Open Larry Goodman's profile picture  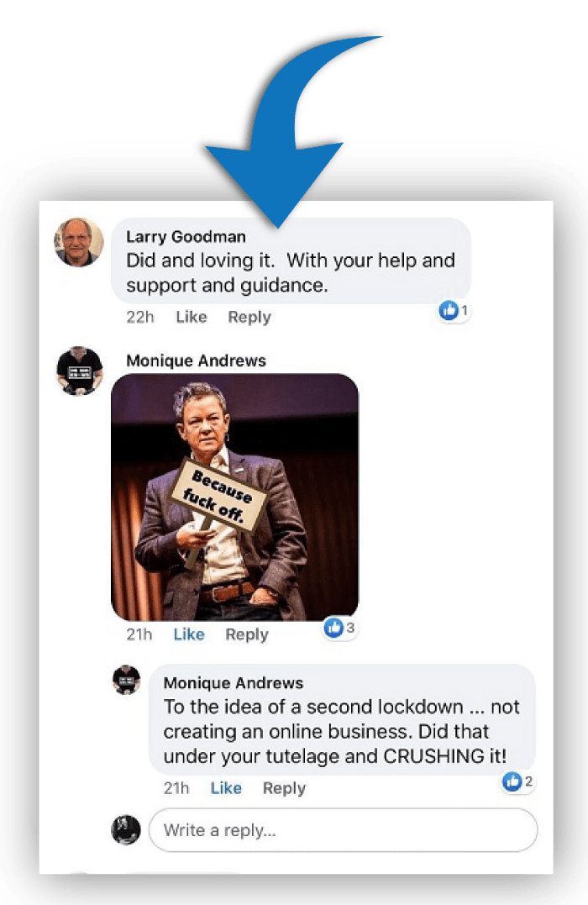[78, 242]
